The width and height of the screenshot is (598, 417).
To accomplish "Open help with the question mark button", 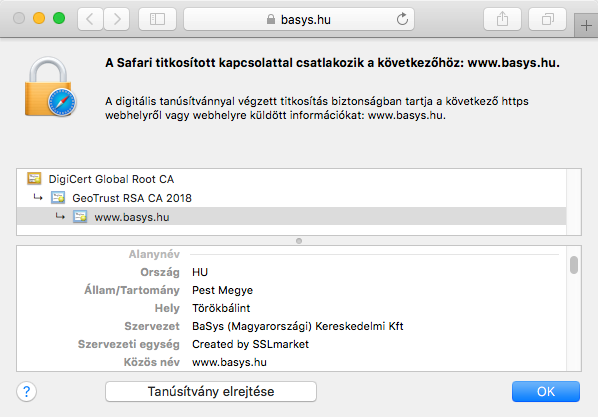I will tap(26, 391).
